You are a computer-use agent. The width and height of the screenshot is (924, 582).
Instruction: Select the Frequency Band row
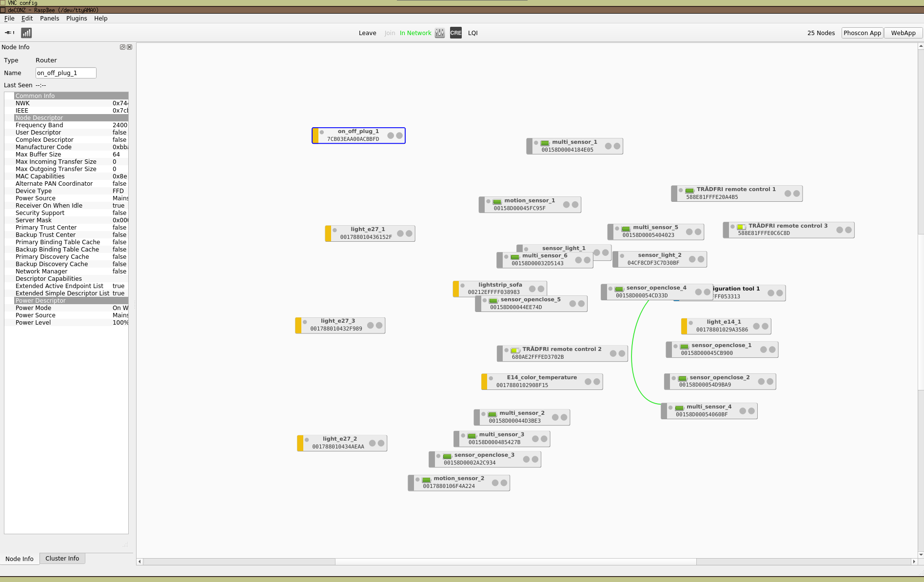click(x=71, y=125)
